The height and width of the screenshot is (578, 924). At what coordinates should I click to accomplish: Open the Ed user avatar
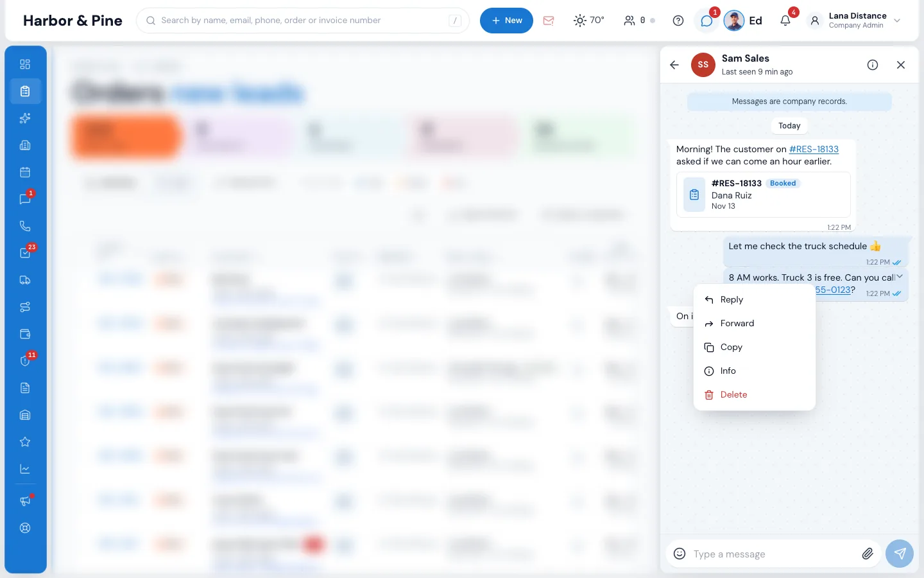(734, 21)
